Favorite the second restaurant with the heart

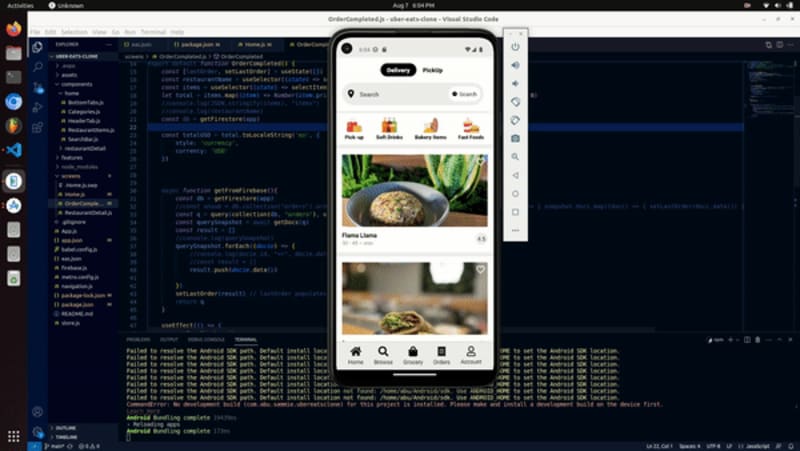(x=481, y=269)
